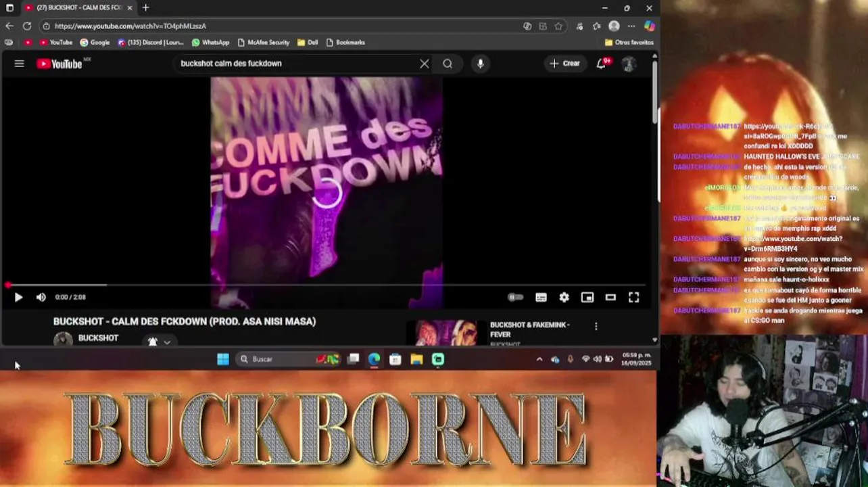Open a new browser tab
Viewport: 868px width, 487px height.
(145, 7)
